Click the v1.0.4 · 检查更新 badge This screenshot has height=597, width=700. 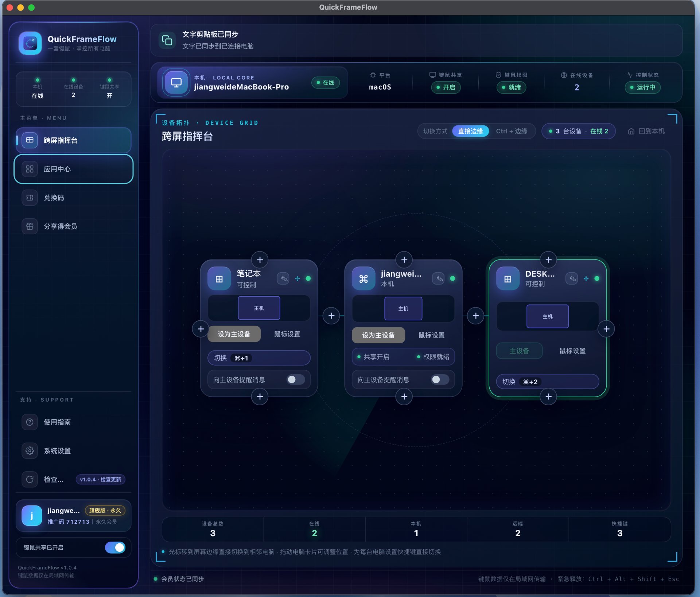pyautogui.click(x=100, y=479)
